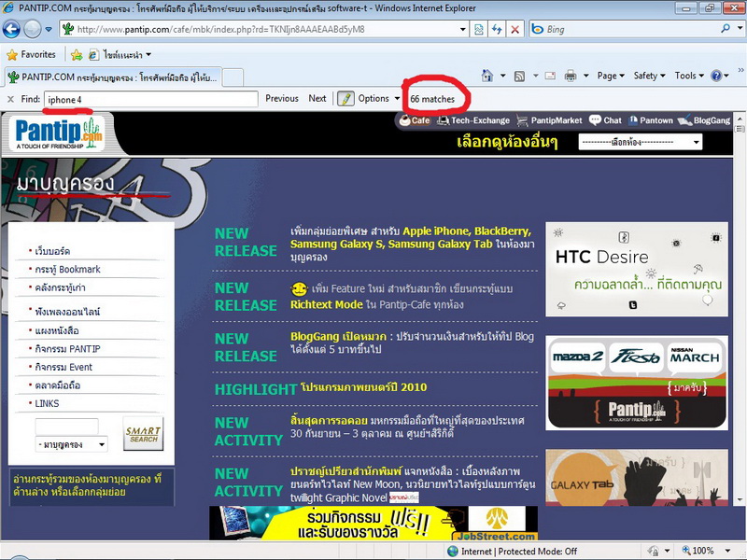Open the Cafe section link
Image resolution: width=747 pixels, height=560 pixels.
[415, 120]
